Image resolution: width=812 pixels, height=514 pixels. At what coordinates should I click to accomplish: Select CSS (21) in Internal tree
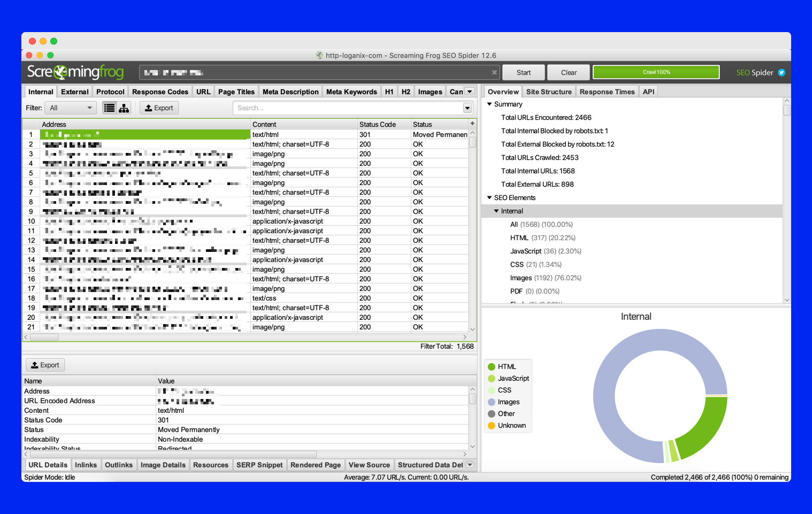click(x=536, y=265)
